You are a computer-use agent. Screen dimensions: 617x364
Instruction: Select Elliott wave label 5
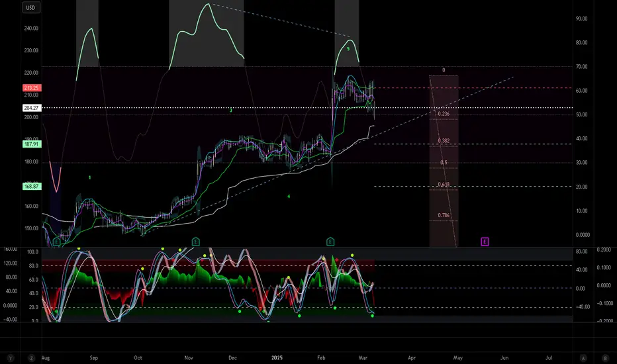tap(348, 49)
